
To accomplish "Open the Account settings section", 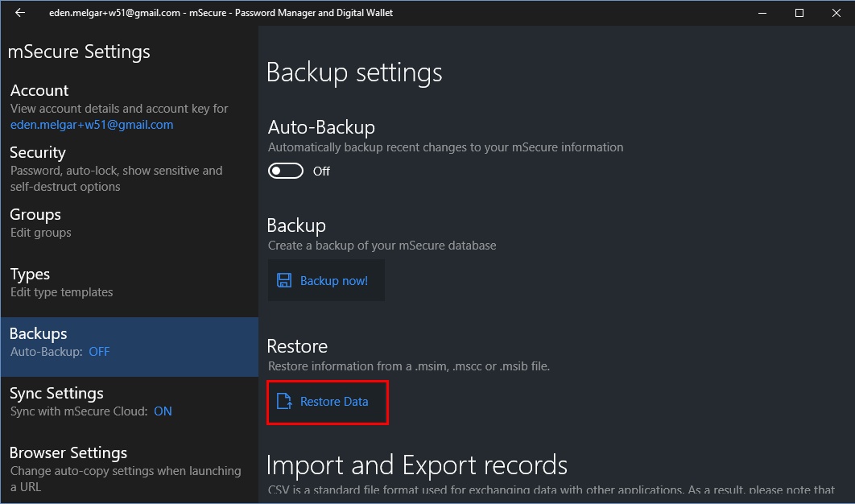I will [x=130, y=107].
